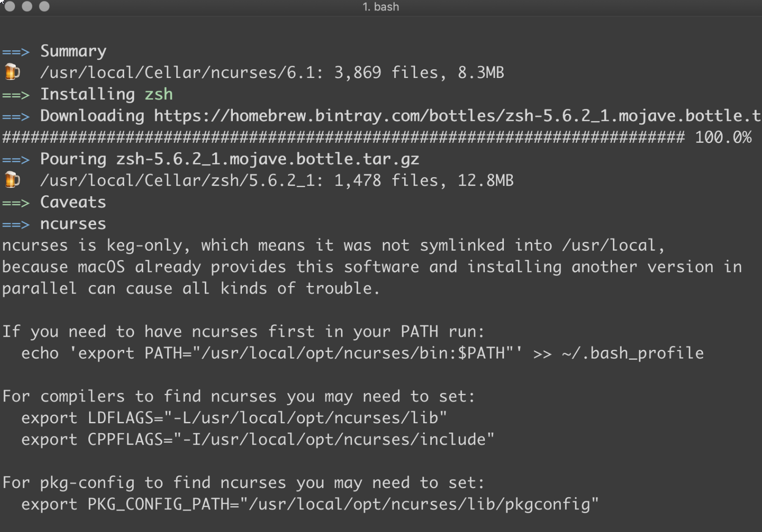Click the green arrow before Installing zsh
This screenshot has width=762, height=532.
[16, 95]
